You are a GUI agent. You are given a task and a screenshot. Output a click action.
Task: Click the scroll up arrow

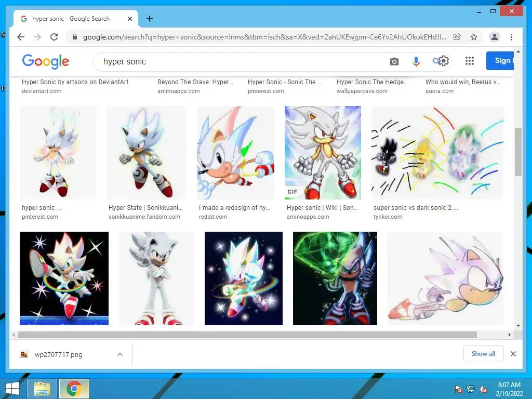[518, 51]
